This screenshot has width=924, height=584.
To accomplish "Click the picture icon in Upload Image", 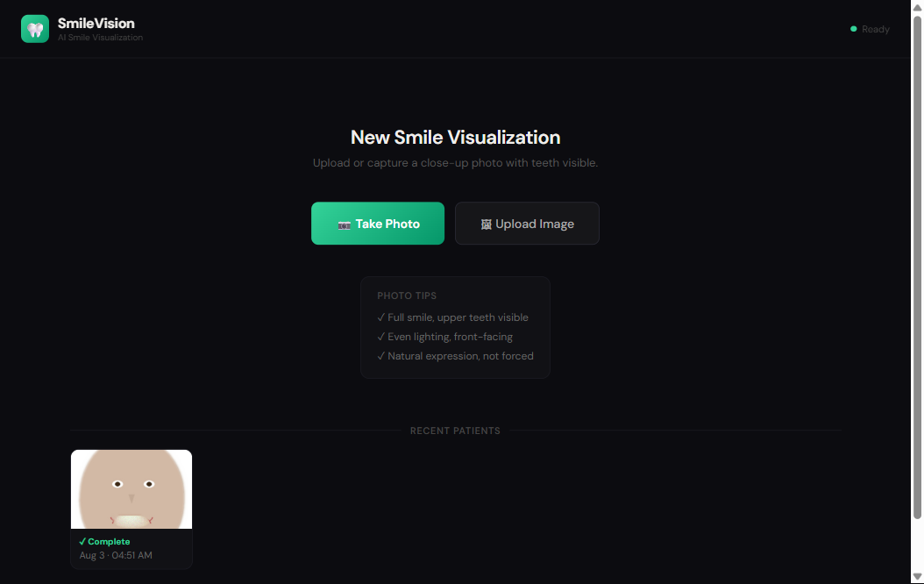I will tap(487, 224).
